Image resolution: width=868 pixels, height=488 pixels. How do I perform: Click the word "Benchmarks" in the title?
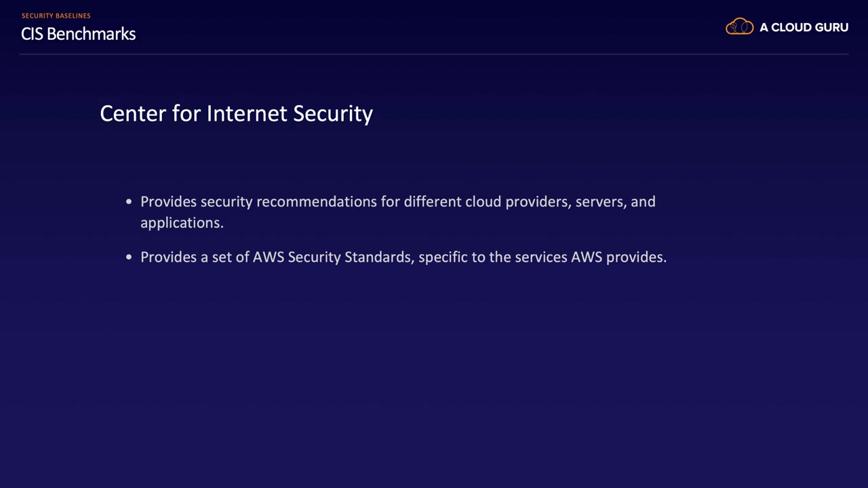(x=91, y=34)
